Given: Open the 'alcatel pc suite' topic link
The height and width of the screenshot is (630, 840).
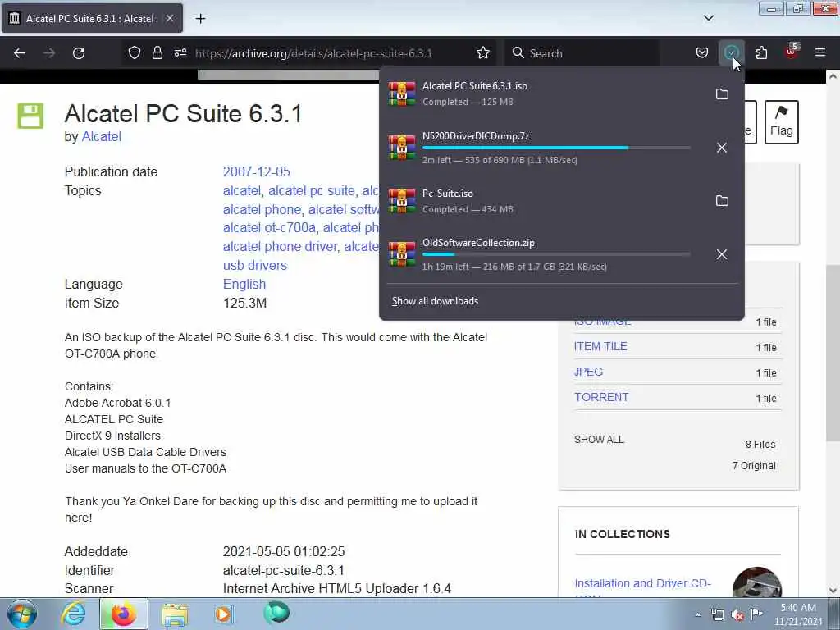Looking at the screenshot, I should tap(312, 190).
